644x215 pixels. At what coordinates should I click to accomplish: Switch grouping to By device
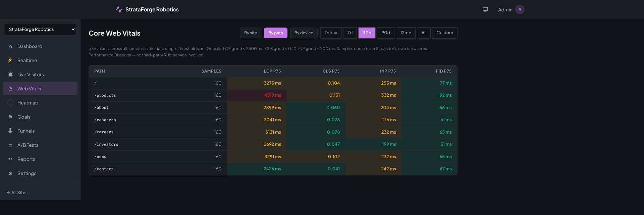point(304,33)
